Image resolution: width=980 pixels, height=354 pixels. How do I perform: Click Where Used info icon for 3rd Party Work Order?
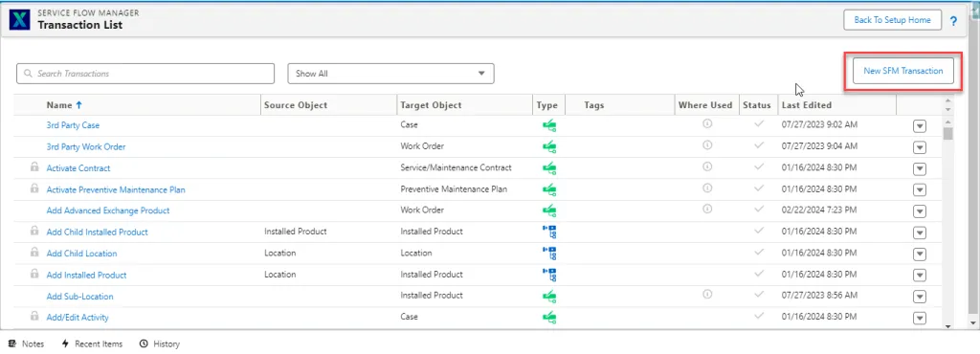pos(707,144)
